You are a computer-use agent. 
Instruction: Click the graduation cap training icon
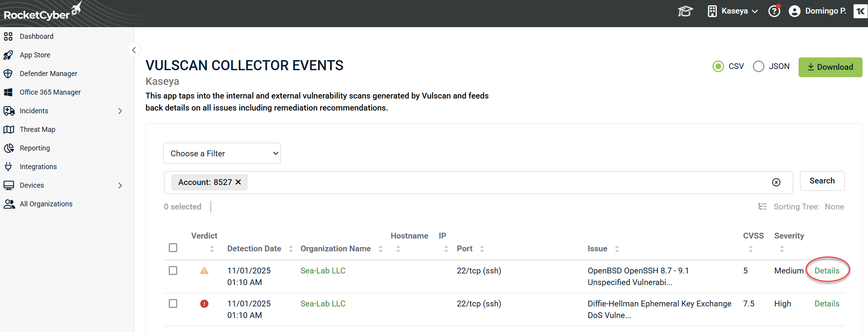click(x=685, y=11)
